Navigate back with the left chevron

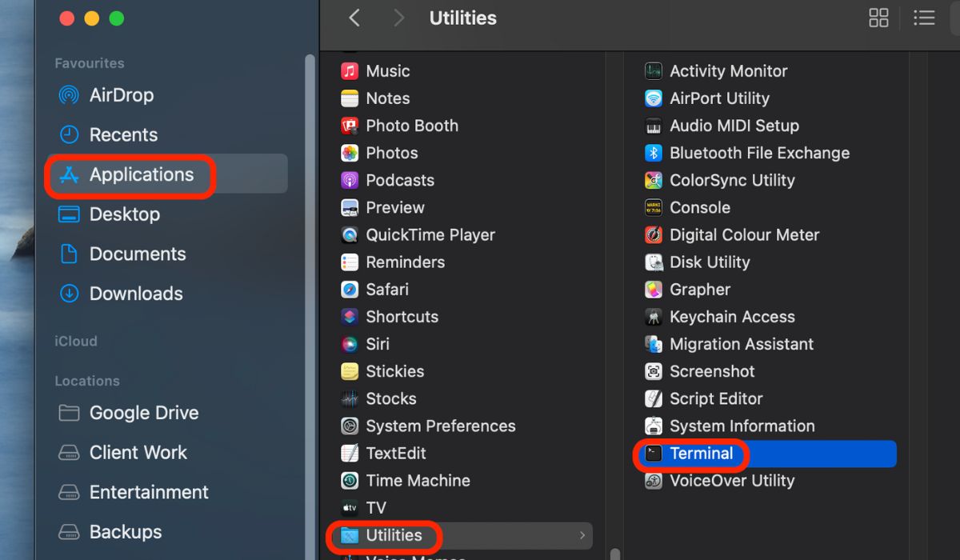354,17
